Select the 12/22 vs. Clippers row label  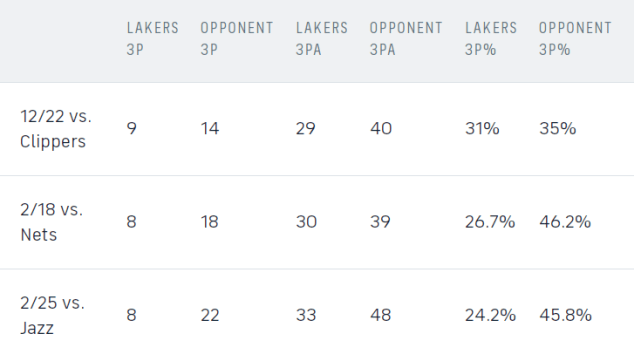tap(56, 129)
